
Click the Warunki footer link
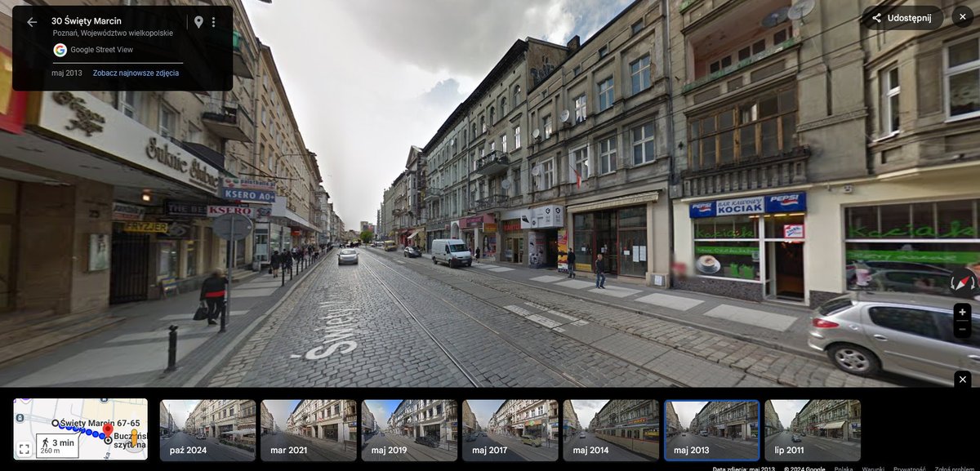[873, 469]
